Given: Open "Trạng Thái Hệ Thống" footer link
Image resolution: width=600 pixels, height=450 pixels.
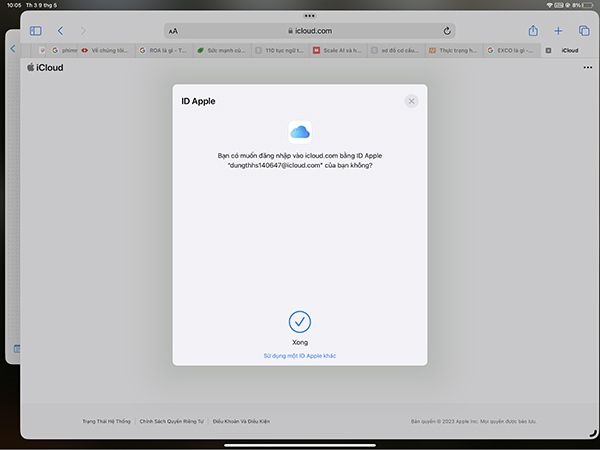Looking at the screenshot, I should pyautogui.click(x=108, y=421).
